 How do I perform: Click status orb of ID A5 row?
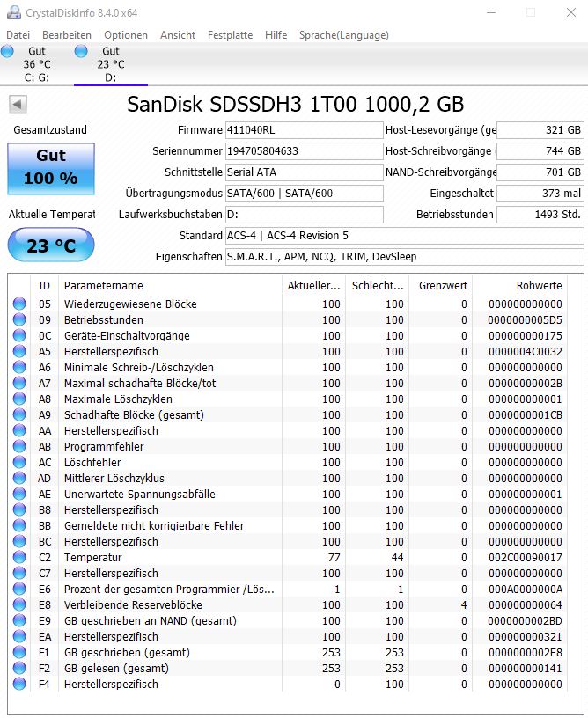pyautogui.click(x=19, y=351)
